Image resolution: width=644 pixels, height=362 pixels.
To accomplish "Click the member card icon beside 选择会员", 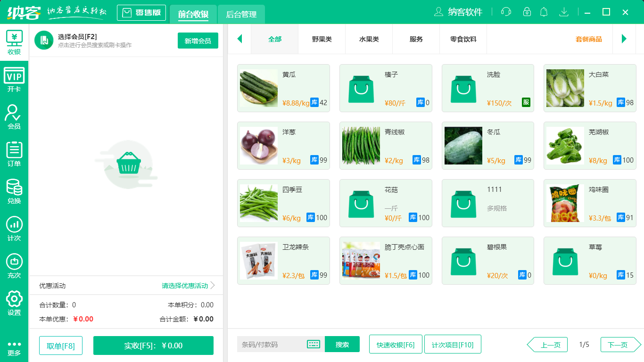I will coord(44,40).
